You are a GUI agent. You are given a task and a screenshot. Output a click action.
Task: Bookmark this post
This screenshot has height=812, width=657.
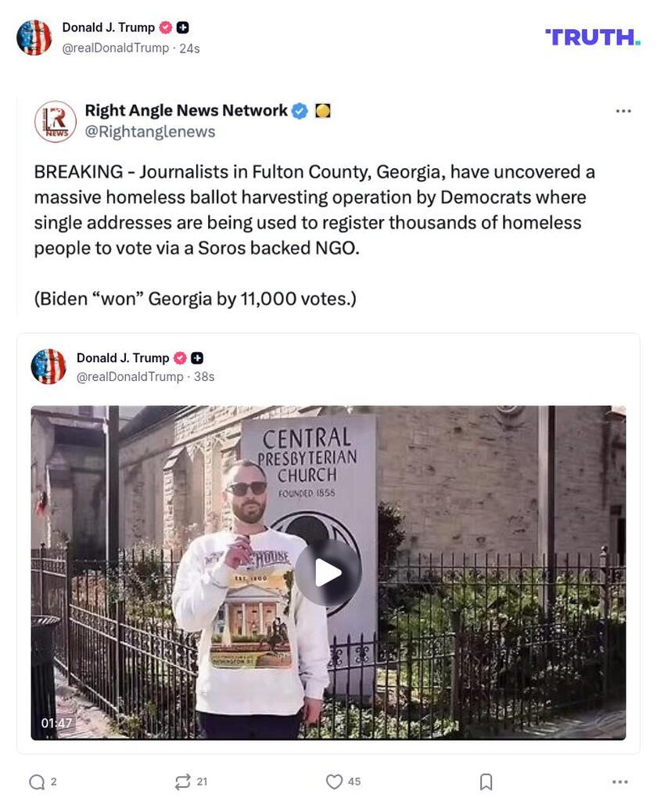click(486, 781)
